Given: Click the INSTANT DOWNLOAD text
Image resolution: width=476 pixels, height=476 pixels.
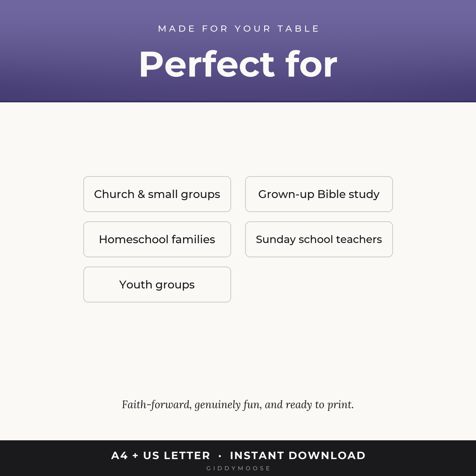Looking at the screenshot, I should [297, 455].
